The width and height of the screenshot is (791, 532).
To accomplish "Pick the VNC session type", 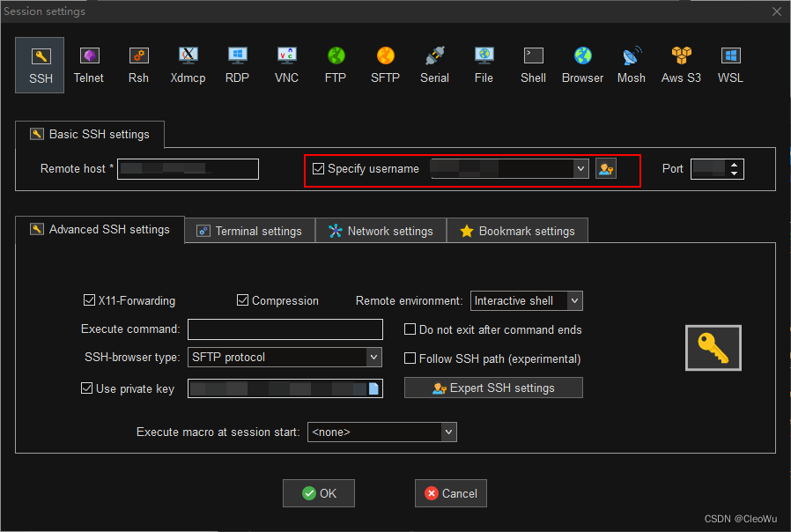I will (286, 65).
